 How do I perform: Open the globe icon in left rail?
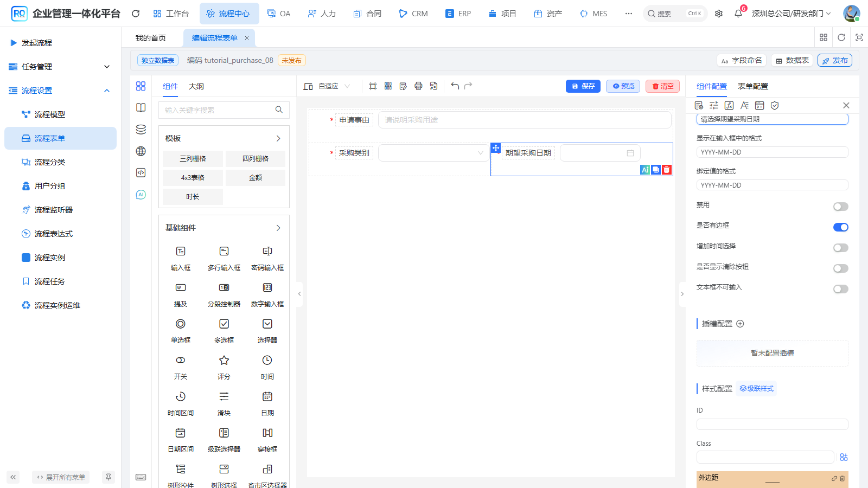141,151
